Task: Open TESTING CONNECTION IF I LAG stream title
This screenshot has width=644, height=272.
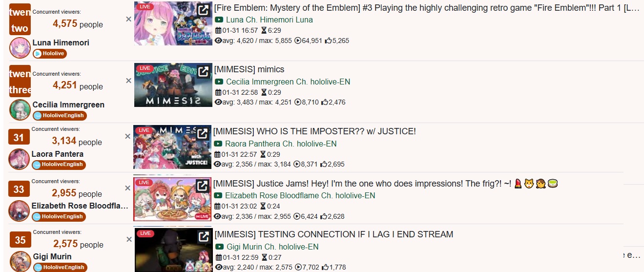Action: 334,234
